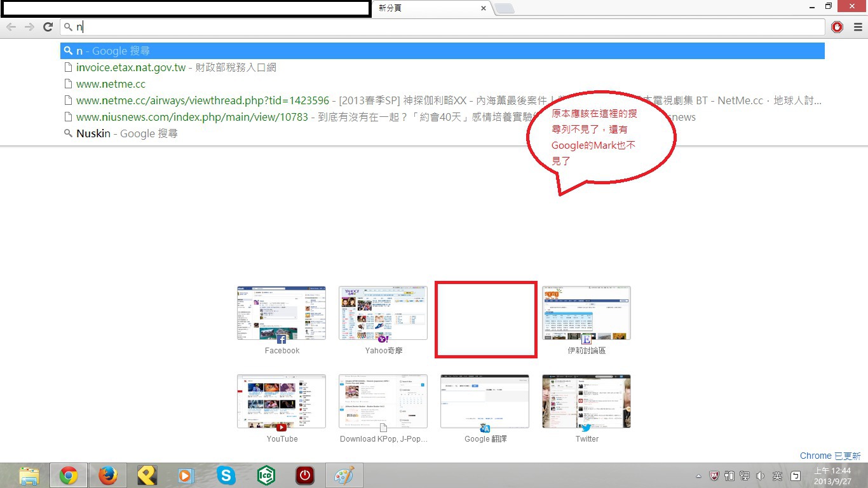868x488 pixels.
Task: Choose the www.niusnews.com suggestion
Action: (x=442, y=117)
